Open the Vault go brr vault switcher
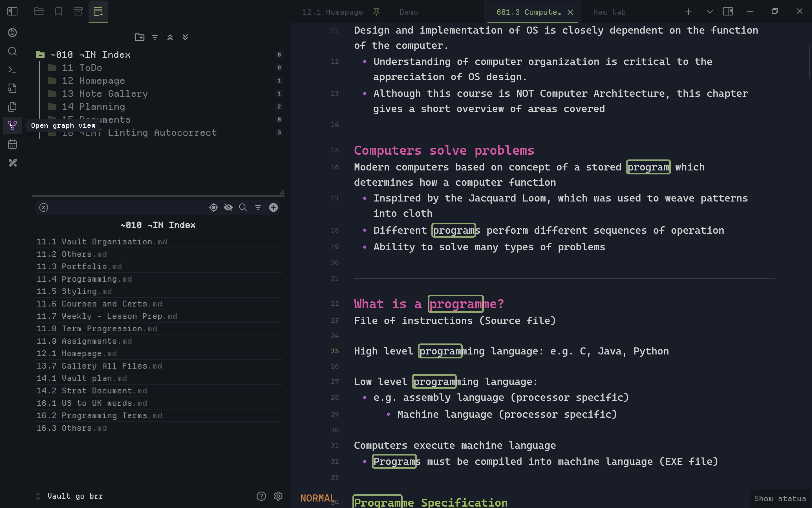This screenshot has height=508, width=812. pos(70,496)
